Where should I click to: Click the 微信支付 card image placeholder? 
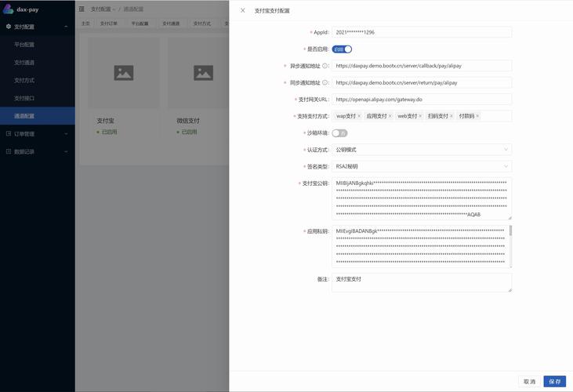(x=203, y=73)
